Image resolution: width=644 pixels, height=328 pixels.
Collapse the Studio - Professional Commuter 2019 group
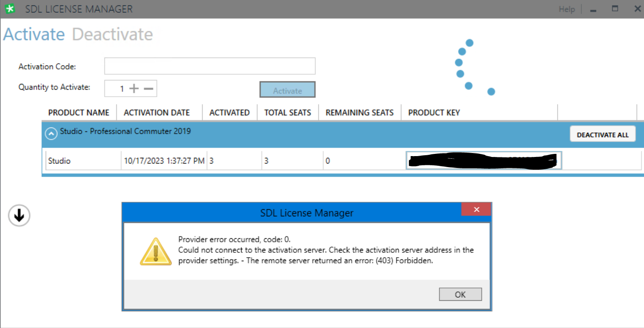pos(51,134)
